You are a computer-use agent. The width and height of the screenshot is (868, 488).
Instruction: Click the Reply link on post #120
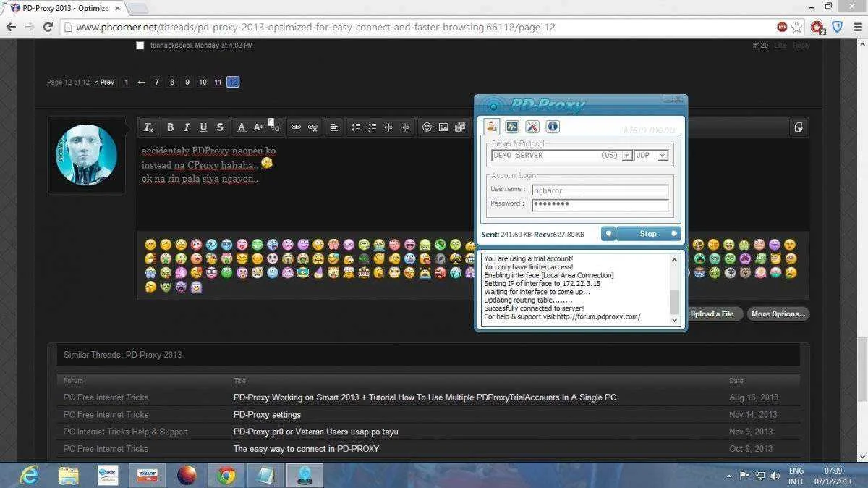tap(801, 46)
